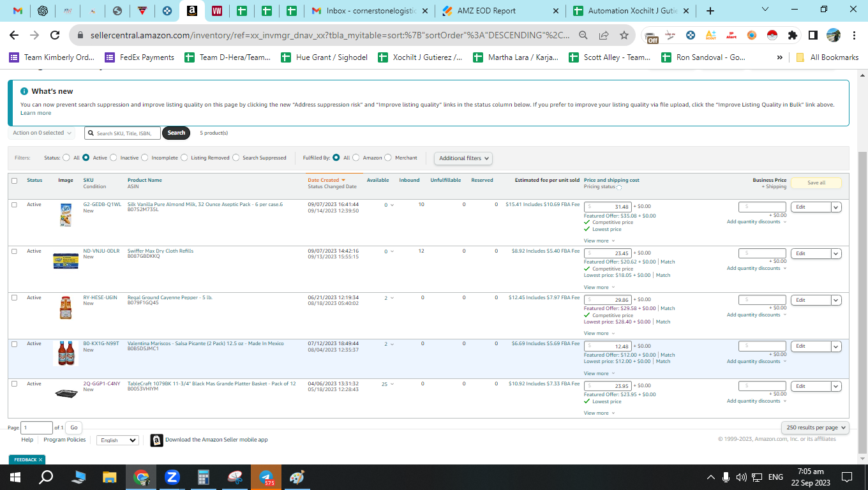The width and height of the screenshot is (868, 490).
Task: Open Zoom from the taskbar
Action: pos(172,477)
